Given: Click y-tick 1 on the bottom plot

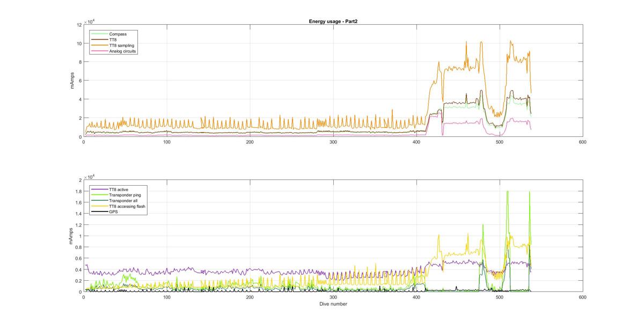Looking at the screenshot, I should (x=80, y=236).
